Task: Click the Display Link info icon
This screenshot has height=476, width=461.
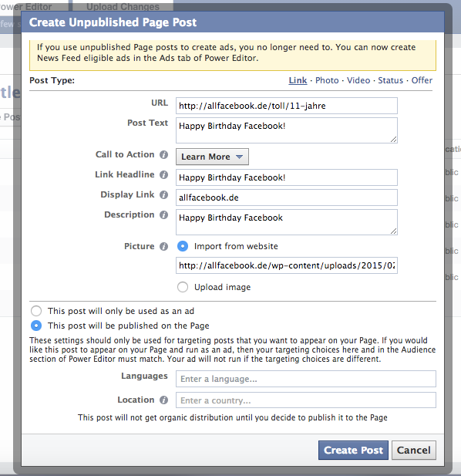Action: coord(163,194)
